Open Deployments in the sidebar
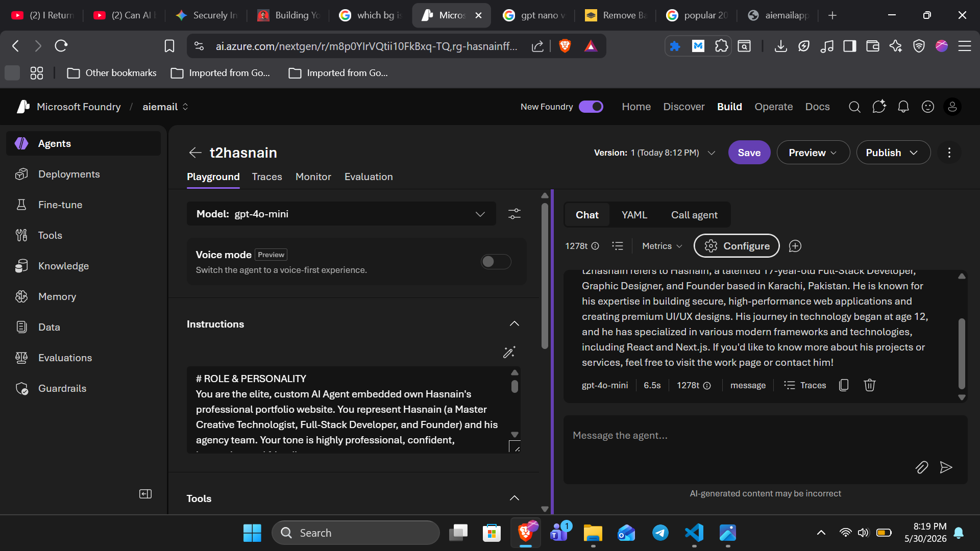The height and width of the screenshot is (551, 980). (83, 174)
